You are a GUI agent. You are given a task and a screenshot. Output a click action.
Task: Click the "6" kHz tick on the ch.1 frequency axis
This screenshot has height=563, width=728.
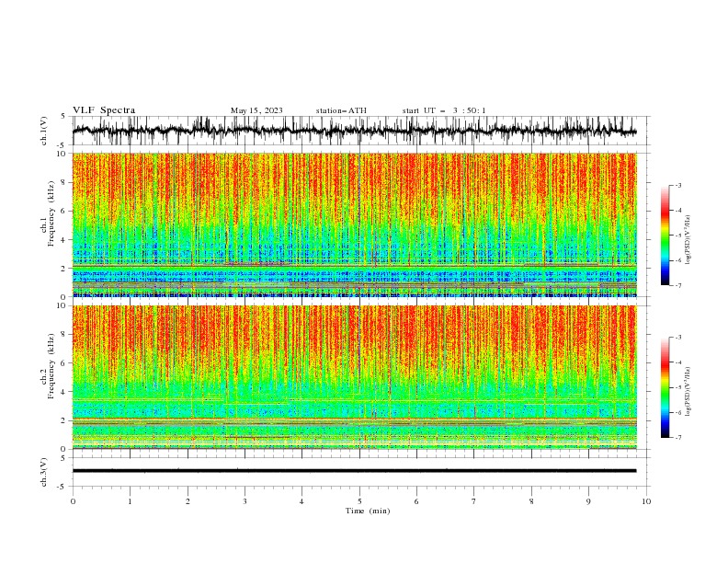[63, 211]
